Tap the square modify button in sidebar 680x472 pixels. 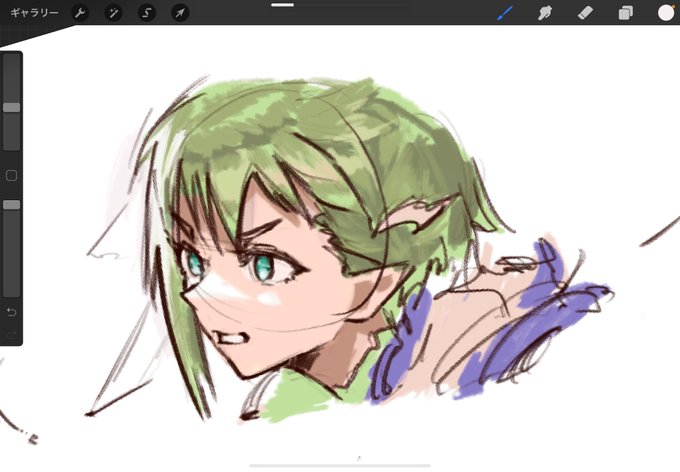click(12, 175)
